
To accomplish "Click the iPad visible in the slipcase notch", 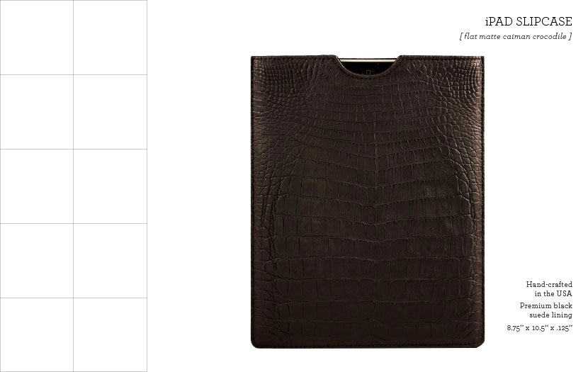I will (368, 67).
